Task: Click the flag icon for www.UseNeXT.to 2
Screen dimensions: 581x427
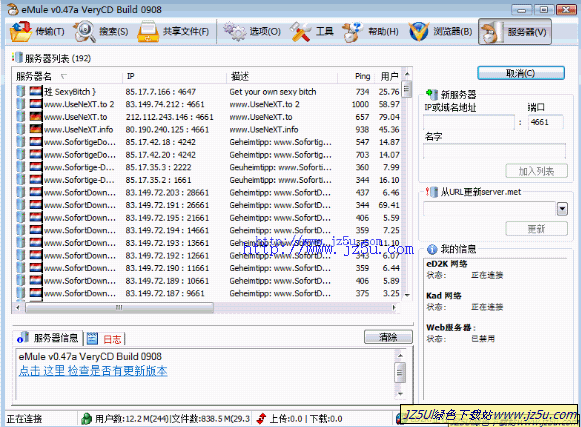Action: pyautogui.click(x=36, y=104)
